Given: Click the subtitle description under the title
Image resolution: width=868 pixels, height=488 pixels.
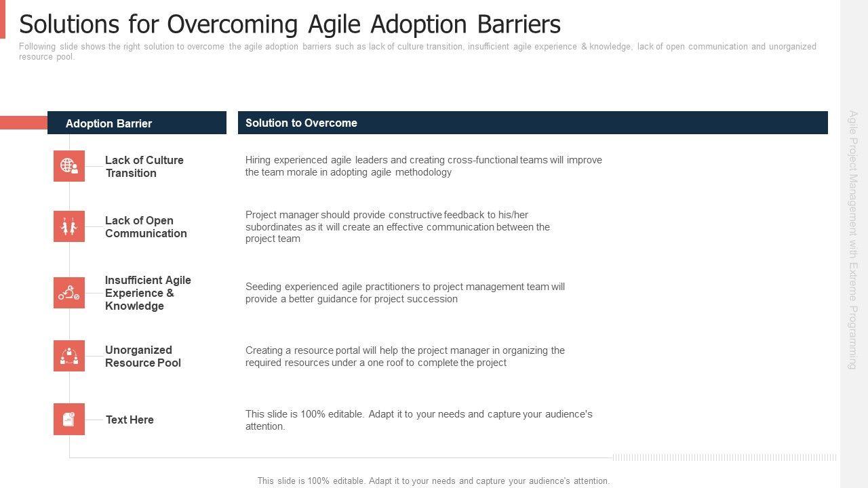Looking at the screenshot, I should click(x=417, y=52).
